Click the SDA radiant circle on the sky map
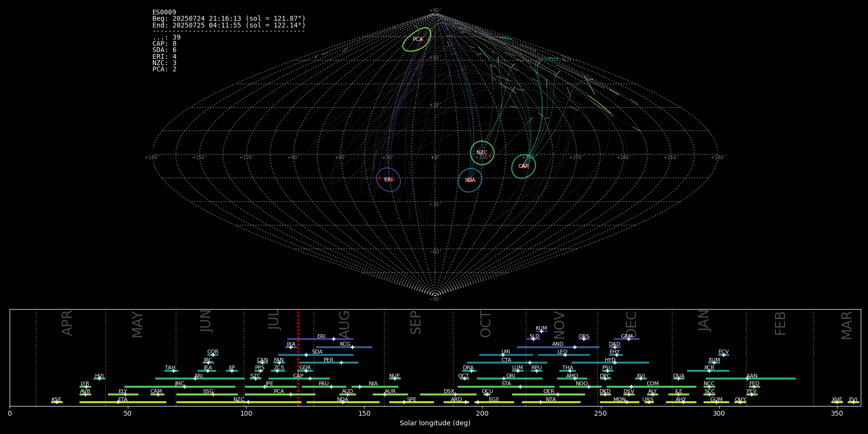 click(x=470, y=180)
